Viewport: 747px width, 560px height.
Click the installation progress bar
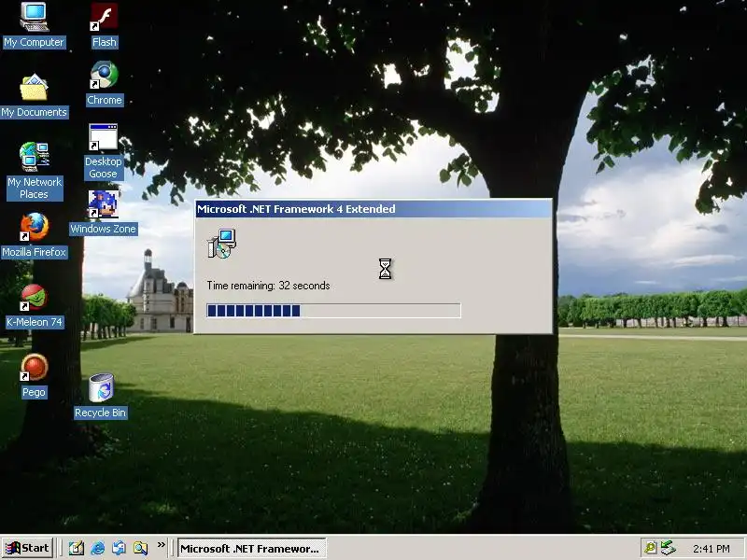point(333,311)
